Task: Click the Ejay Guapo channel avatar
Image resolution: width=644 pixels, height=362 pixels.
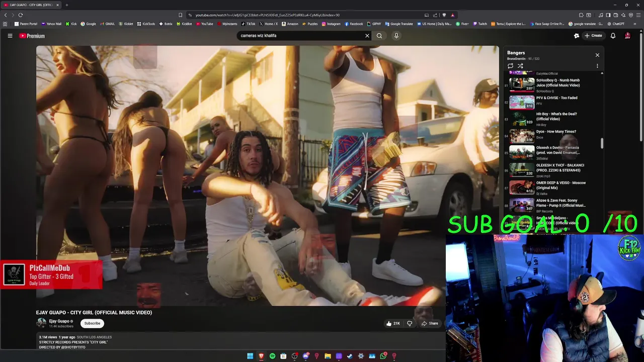Action: 41,323
